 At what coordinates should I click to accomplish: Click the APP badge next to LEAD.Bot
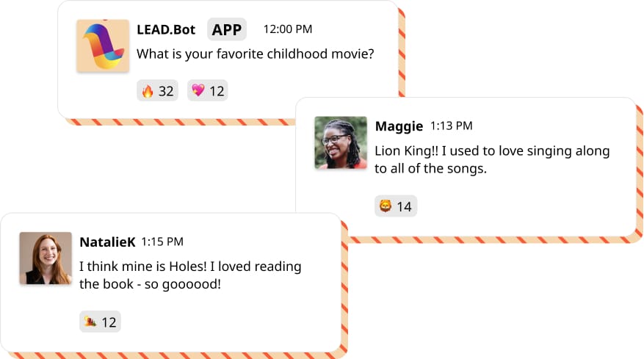pos(227,29)
